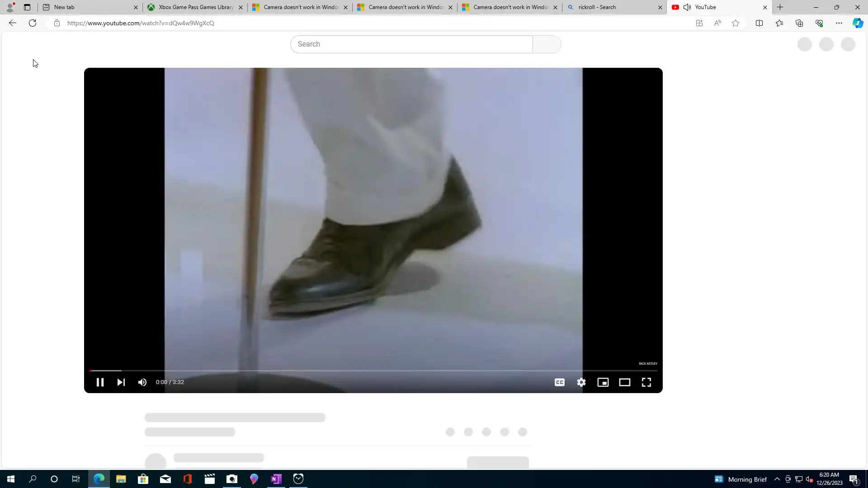The image size is (868, 488).
Task: Toggle closed captions on the video
Action: point(559,382)
